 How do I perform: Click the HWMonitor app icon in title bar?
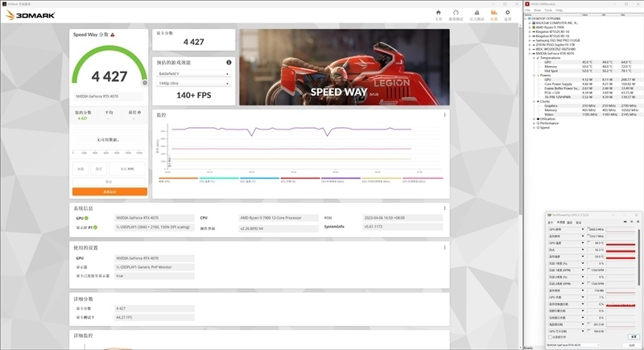[527, 4]
